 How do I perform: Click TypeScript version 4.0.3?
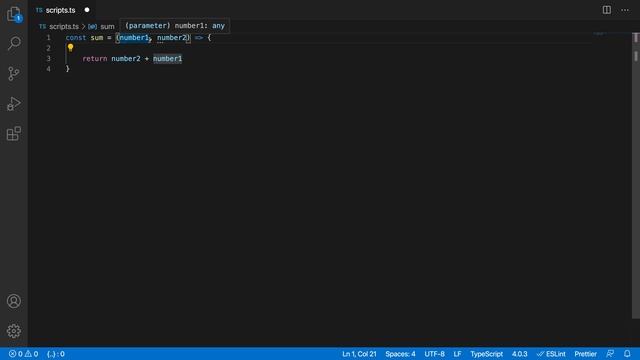[520, 354]
